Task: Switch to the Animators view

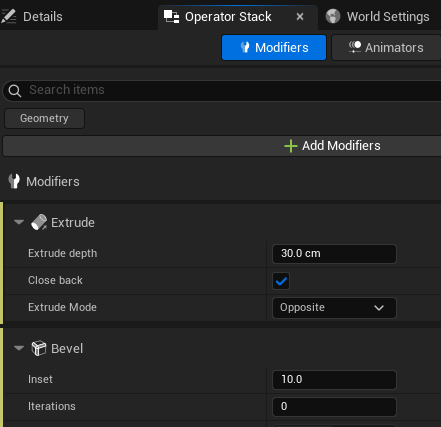Action: 386,48
